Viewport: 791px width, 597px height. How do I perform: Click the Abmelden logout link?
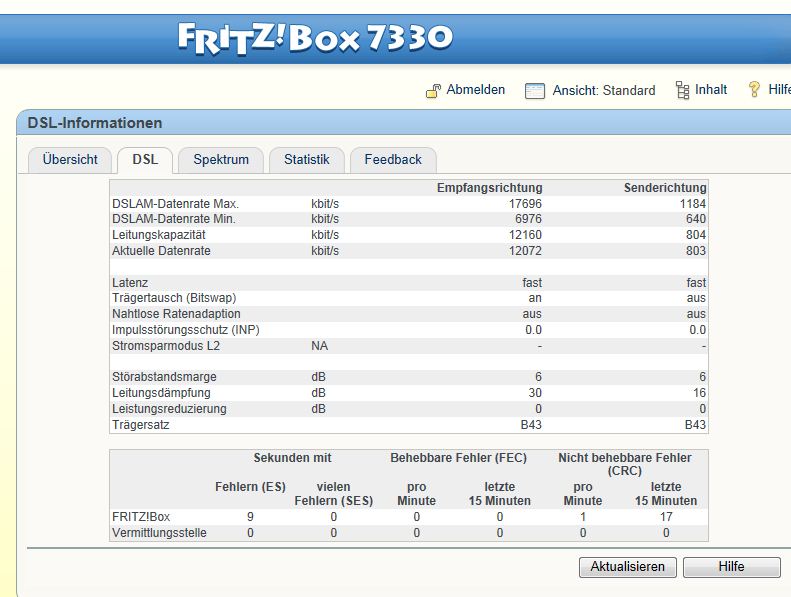(476, 90)
